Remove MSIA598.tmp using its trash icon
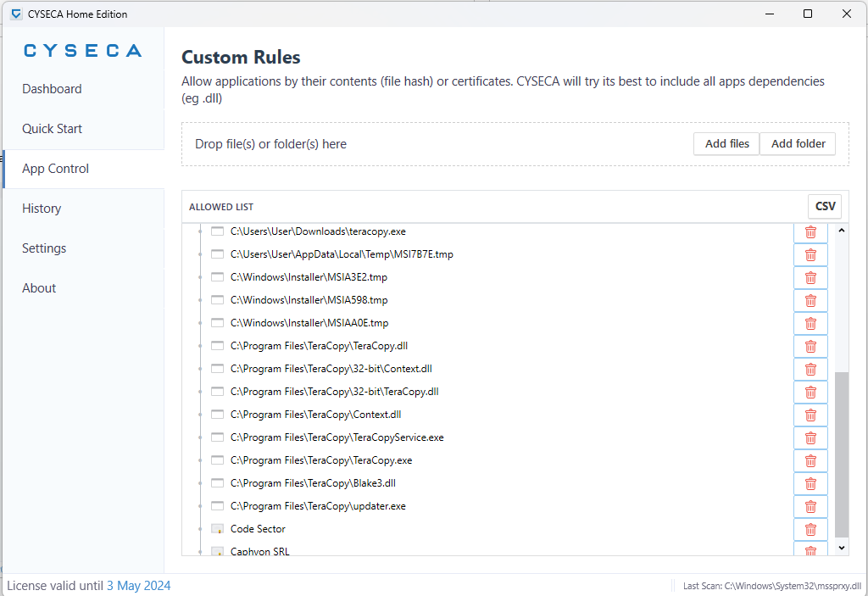The width and height of the screenshot is (868, 596). pyautogui.click(x=810, y=301)
